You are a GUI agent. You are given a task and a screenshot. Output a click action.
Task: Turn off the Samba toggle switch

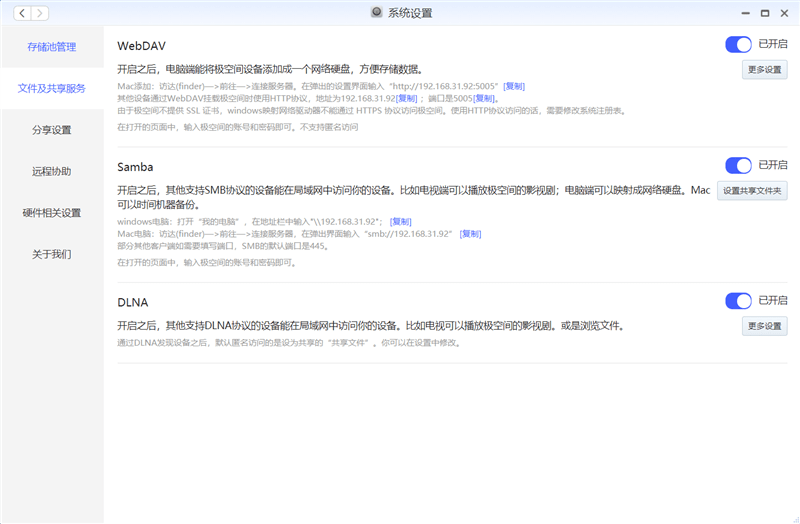click(x=738, y=165)
